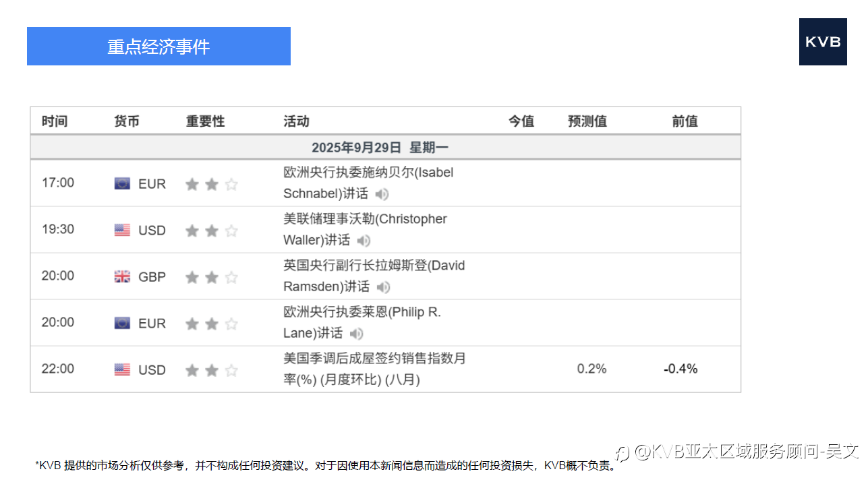Click the 2025年9月29日 星期一 date row
Viewport: 868px width, 482px height.
point(386,147)
